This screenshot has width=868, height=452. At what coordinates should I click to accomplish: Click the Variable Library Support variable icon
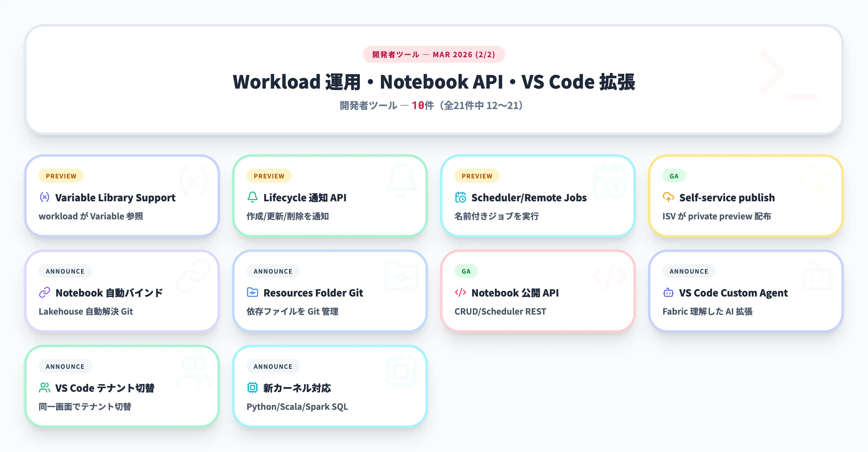point(45,197)
